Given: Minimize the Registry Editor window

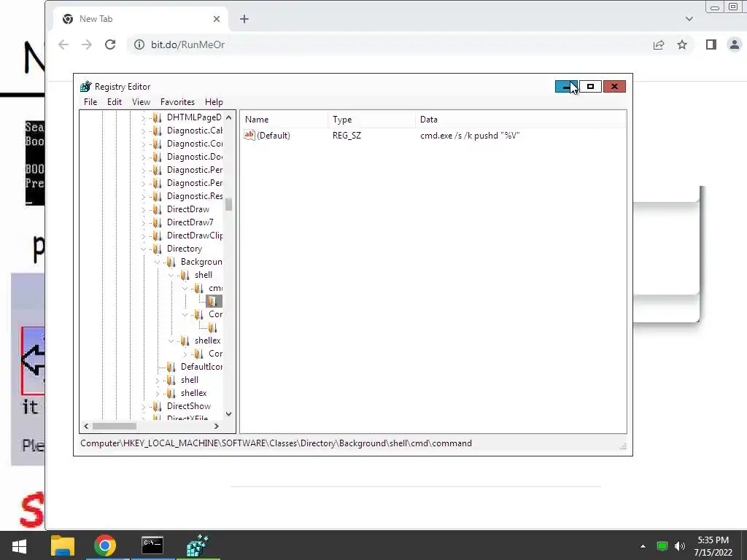Looking at the screenshot, I should (x=566, y=87).
